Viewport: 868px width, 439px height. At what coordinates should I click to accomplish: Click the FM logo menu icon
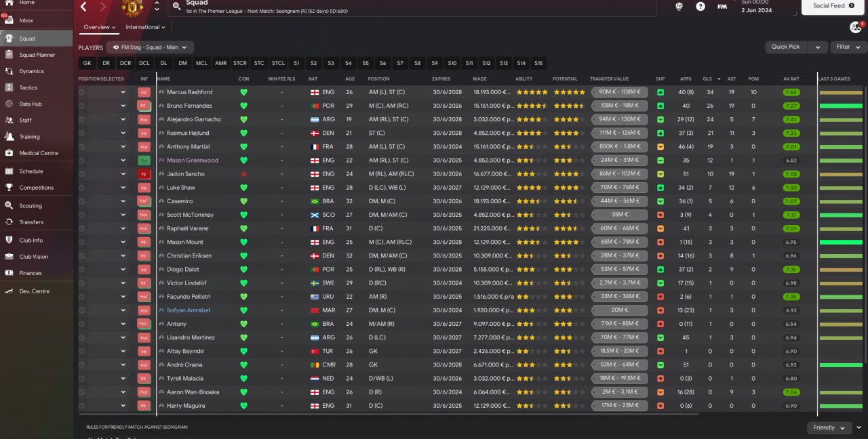[x=722, y=6]
